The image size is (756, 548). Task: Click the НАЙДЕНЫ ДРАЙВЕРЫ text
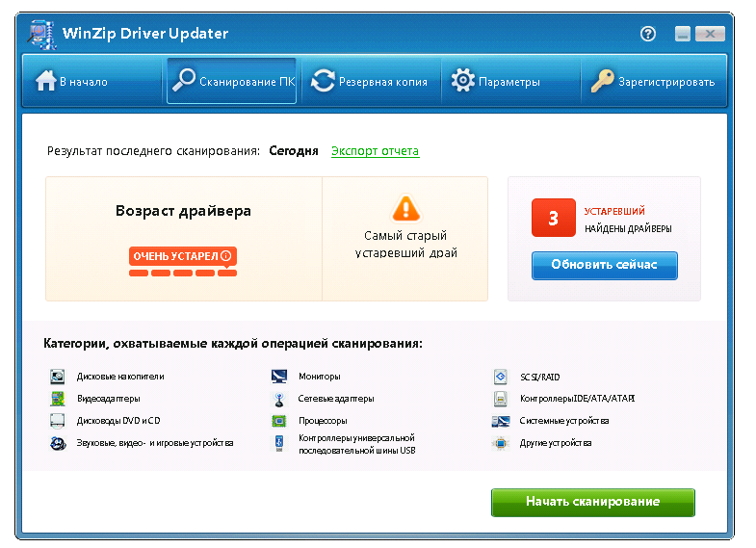pyautogui.click(x=628, y=229)
